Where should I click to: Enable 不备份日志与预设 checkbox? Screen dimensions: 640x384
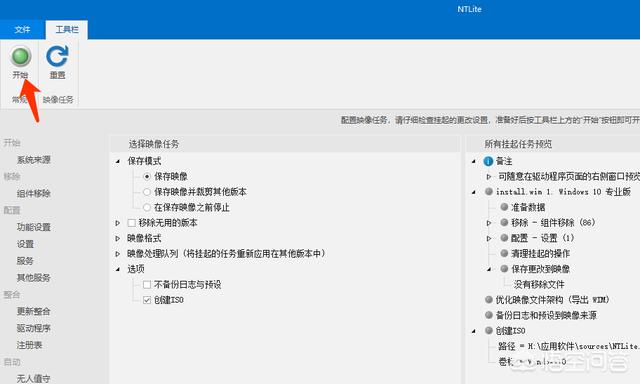147,284
